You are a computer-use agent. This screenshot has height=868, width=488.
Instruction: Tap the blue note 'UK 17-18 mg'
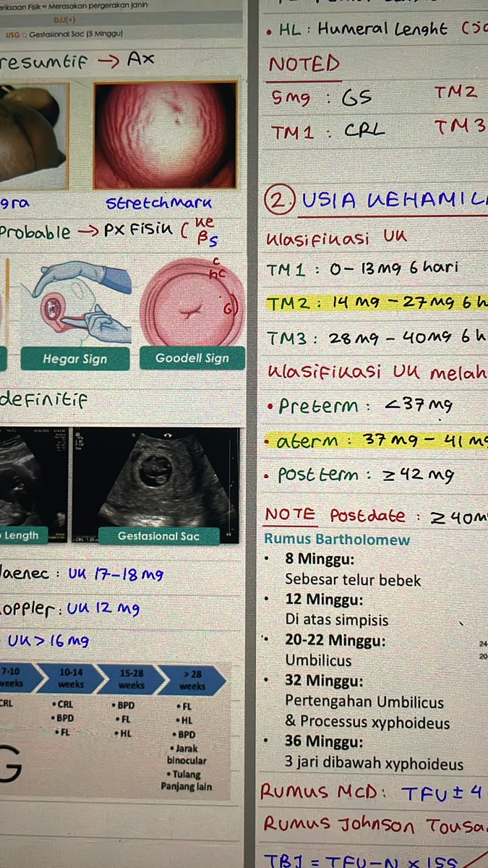[x=115, y=575]
